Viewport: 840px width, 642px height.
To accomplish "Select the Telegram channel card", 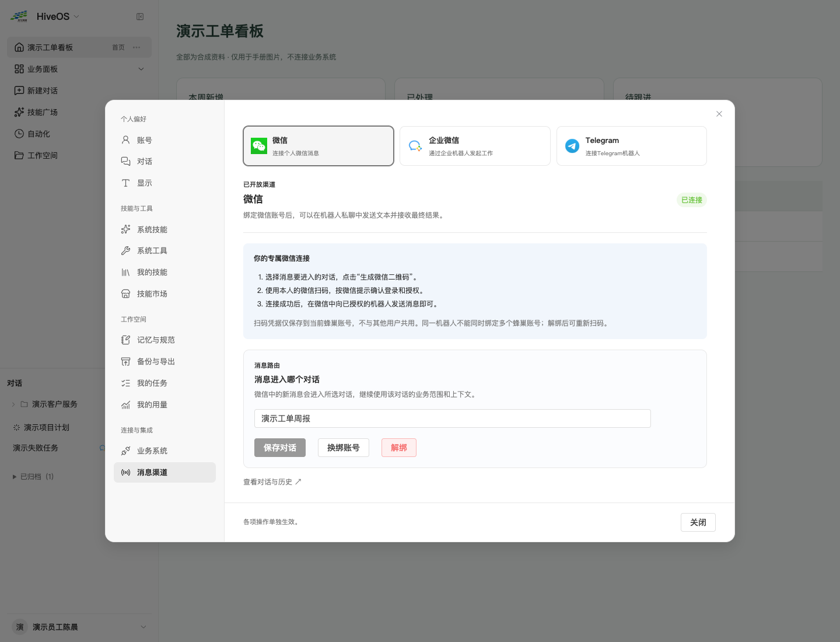I will (x=632, y=146).
